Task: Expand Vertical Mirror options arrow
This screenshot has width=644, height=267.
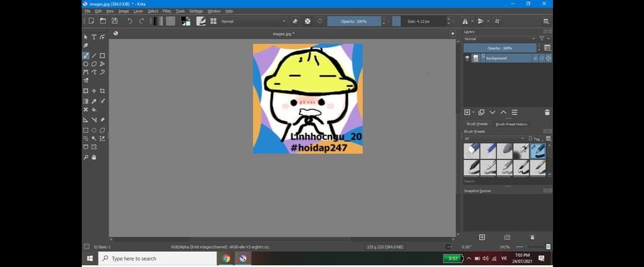Action: coord(488,21)
